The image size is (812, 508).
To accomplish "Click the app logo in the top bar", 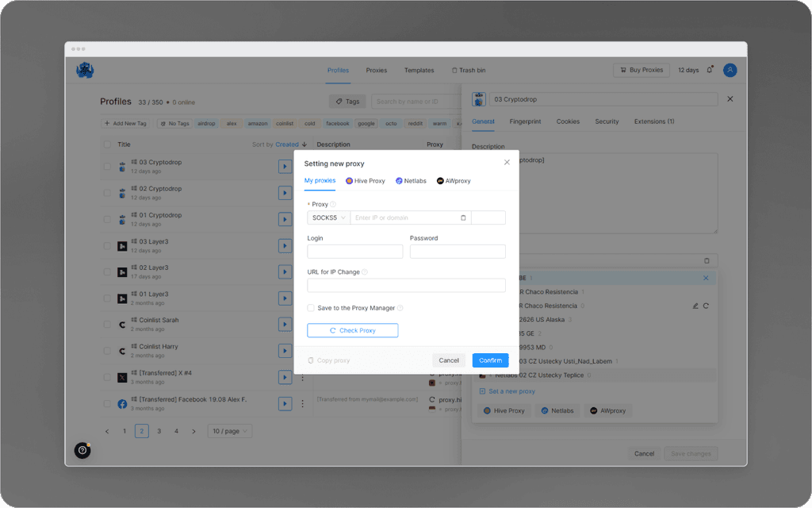I will tap(86, 70).
